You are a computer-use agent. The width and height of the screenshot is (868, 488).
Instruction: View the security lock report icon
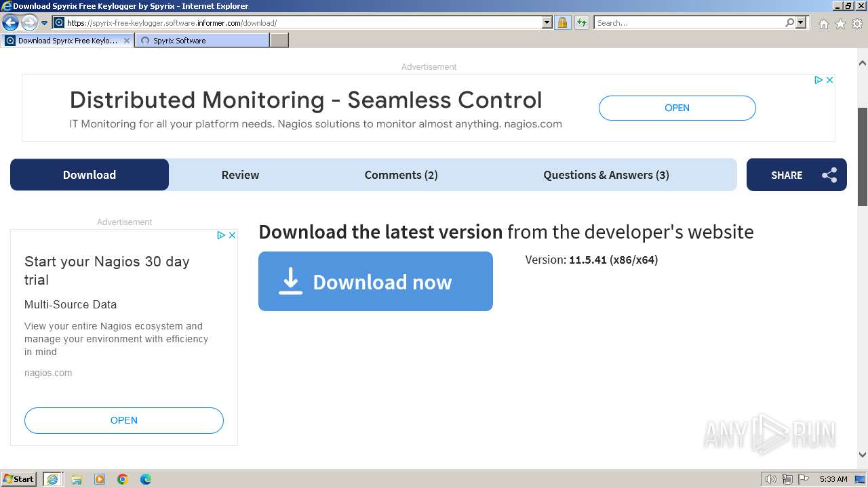click(x=562, y=23)
